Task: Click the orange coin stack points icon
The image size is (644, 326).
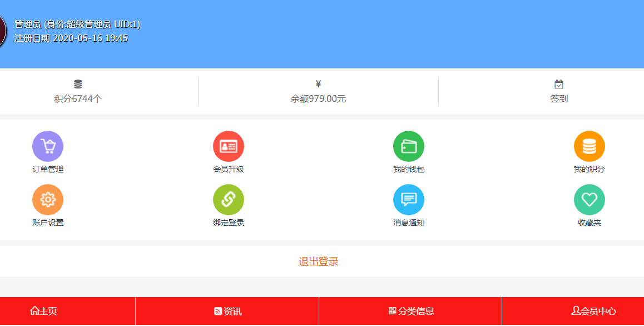Action: pos(589,146)
